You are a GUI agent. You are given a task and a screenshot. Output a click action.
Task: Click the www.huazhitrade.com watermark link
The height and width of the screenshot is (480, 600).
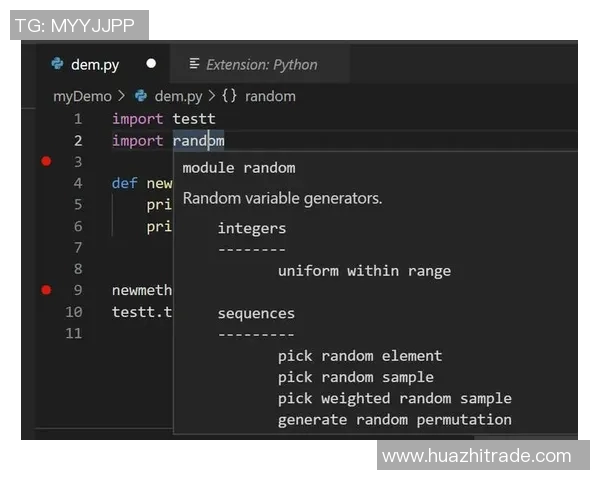pos(476,456)
